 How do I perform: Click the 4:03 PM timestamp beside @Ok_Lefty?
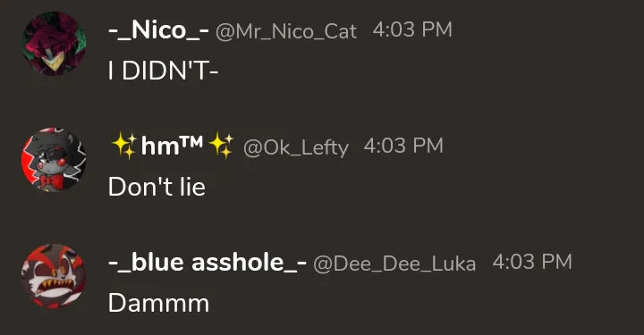tap(403, 146)
